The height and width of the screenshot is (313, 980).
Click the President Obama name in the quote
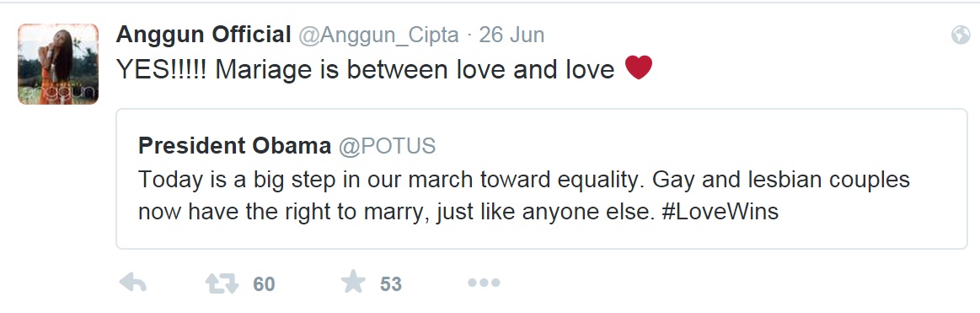(x=234, y=146)
